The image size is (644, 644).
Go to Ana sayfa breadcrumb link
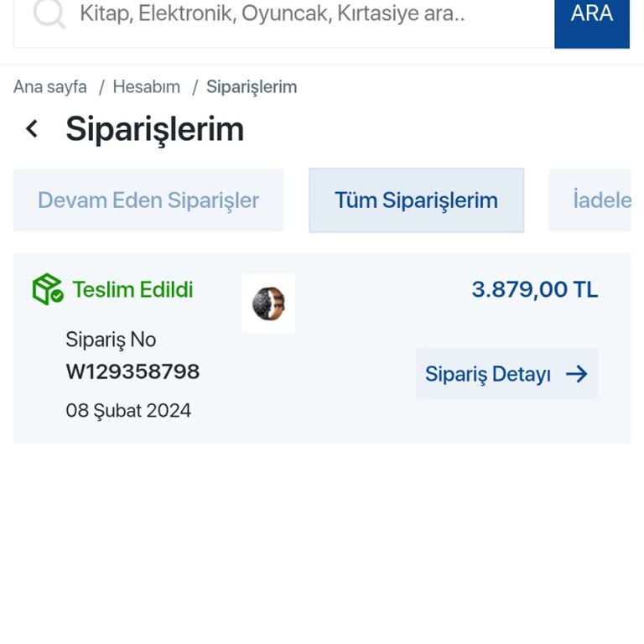point(50,87)
